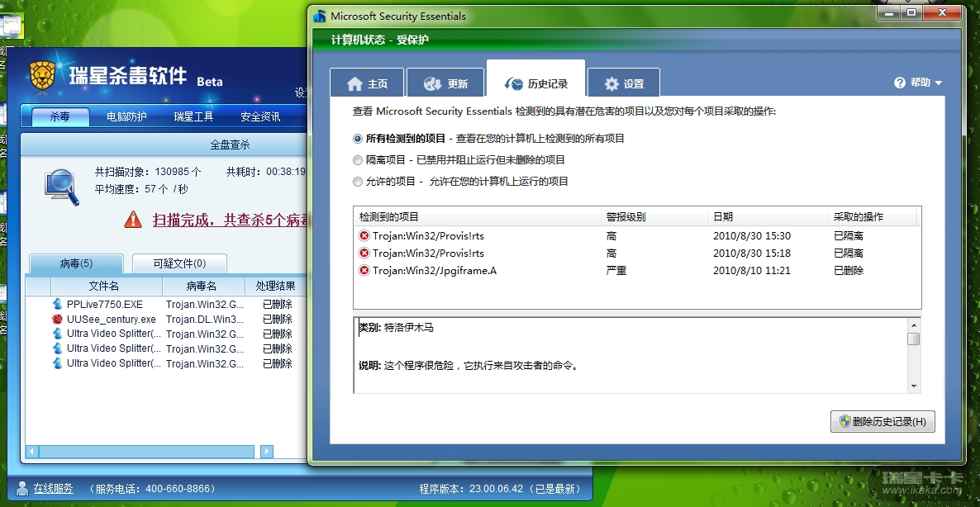
Task: Click the first Ultra Video Splitter file icon
Action: pos(58,334)
